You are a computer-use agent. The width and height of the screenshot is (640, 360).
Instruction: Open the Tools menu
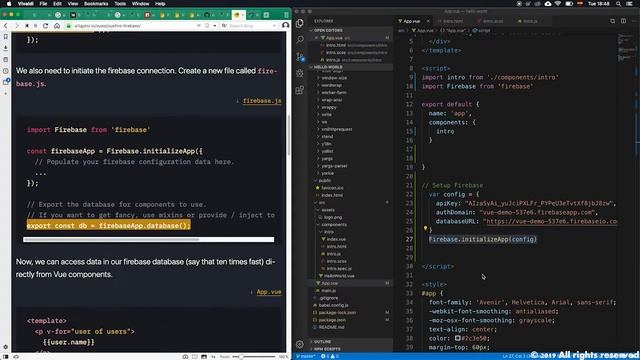pyautogui.click(x=120, y=4)
